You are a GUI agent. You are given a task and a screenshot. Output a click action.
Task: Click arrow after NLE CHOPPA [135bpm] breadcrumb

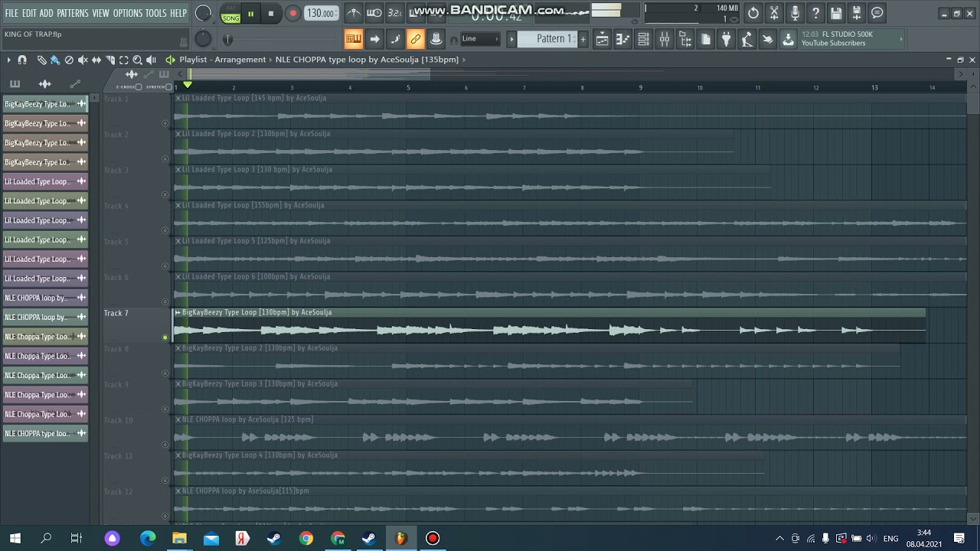464,60
